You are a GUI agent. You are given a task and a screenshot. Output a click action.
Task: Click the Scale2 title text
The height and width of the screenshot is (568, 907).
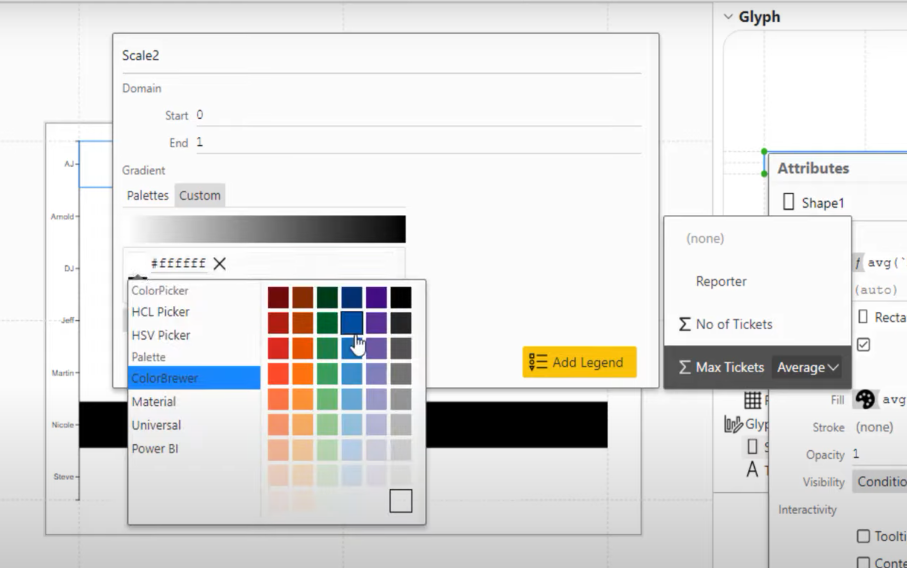point(140,56)
